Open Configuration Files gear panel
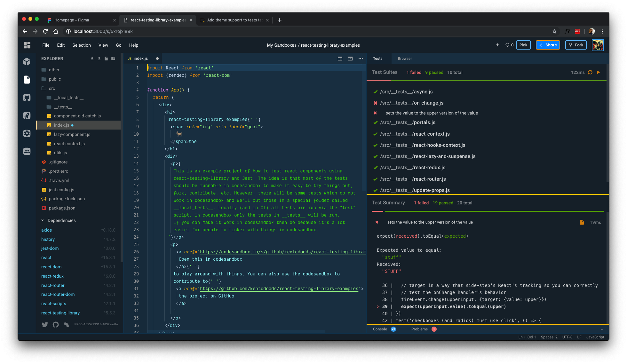 coord(27,133)
